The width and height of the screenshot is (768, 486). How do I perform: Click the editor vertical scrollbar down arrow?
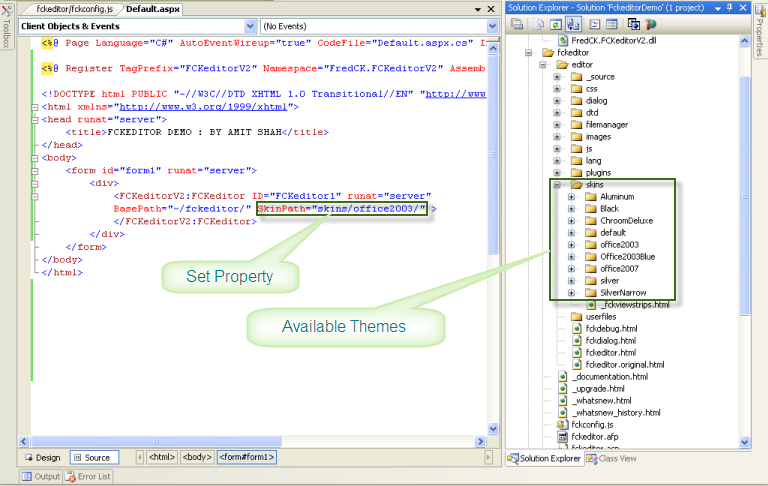click(x=493, y=428)
